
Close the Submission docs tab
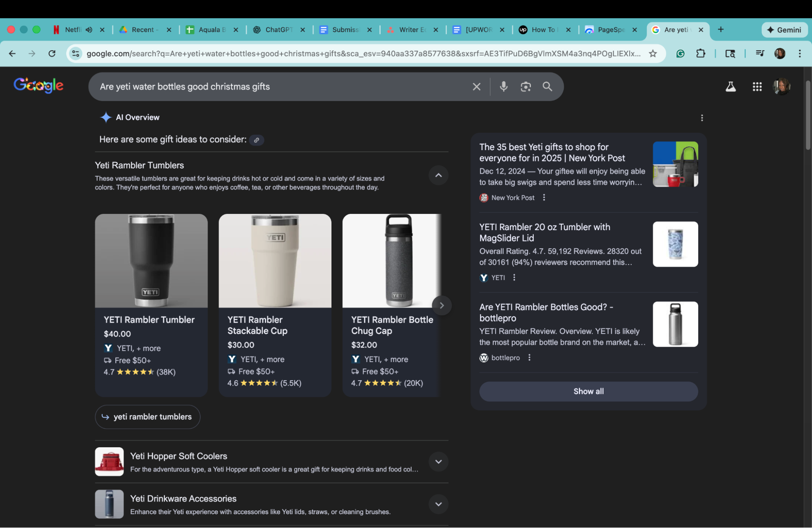pos(369,30)
